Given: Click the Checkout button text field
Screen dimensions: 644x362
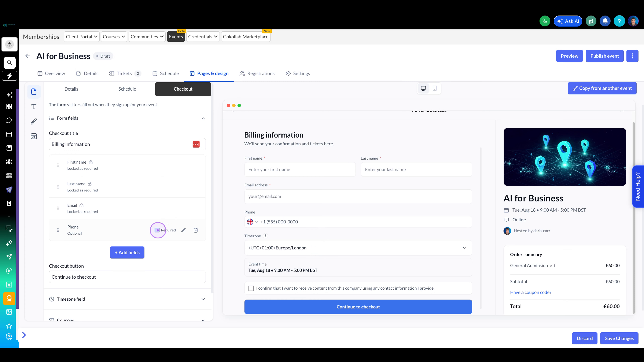Looking at the screenshot, I should [x=127, y=277].
